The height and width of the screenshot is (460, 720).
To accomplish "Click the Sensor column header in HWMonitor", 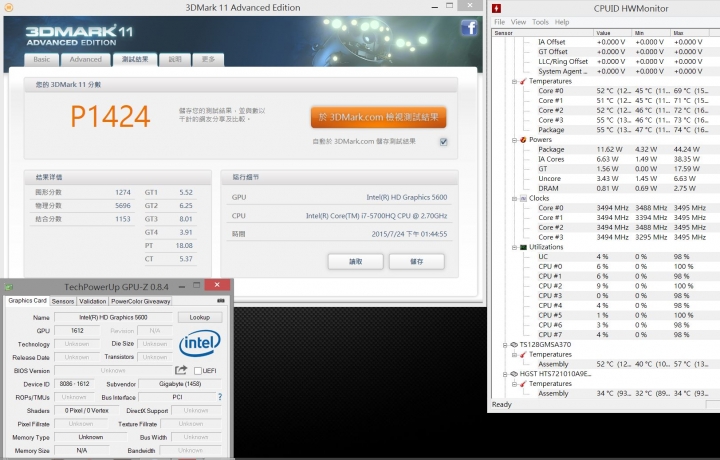I will click(543, 33).
